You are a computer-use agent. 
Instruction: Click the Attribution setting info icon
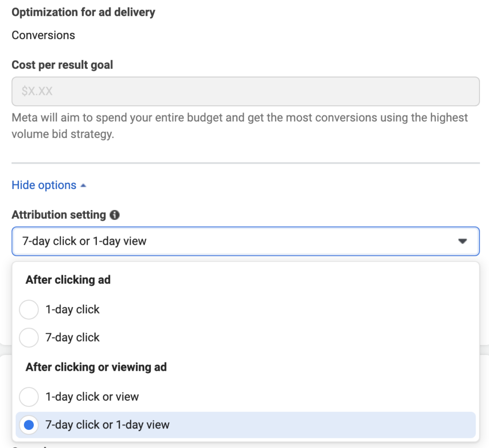114,215
